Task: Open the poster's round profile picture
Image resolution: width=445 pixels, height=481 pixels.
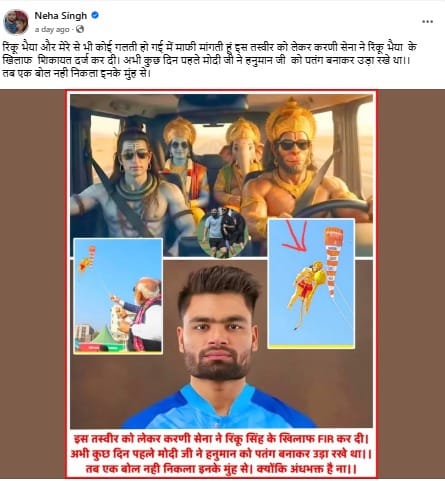Action: click(16, 22)
